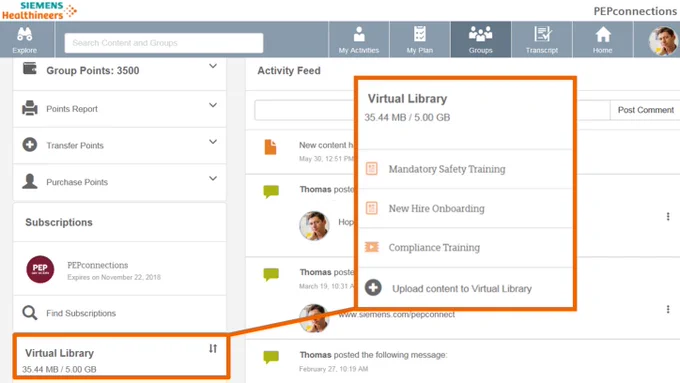Click the Points Report printer icon
The image size is (680, 383).
tap(29, 108)
